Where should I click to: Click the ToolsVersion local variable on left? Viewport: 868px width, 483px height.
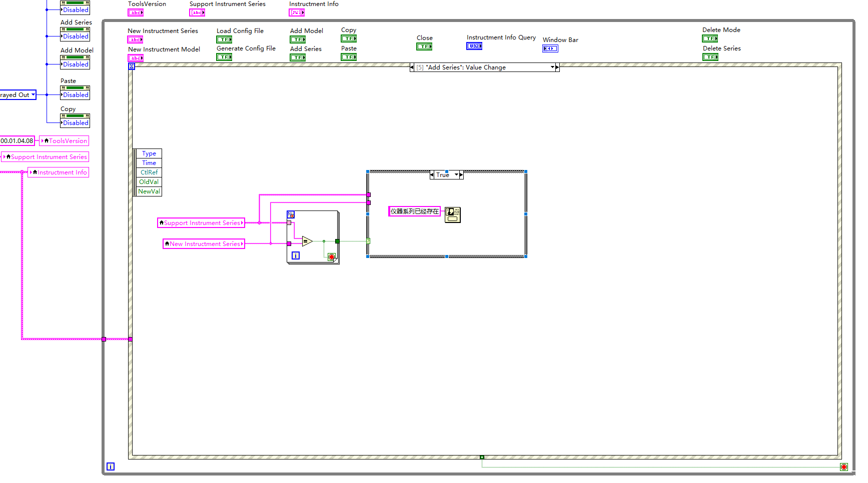coord(64,141)
